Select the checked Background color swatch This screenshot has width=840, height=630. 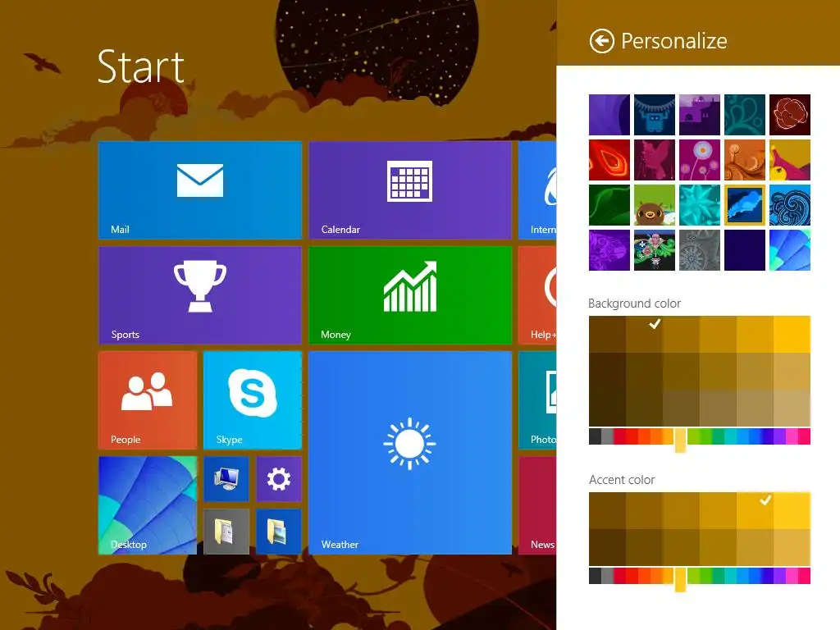click(645, 335)
